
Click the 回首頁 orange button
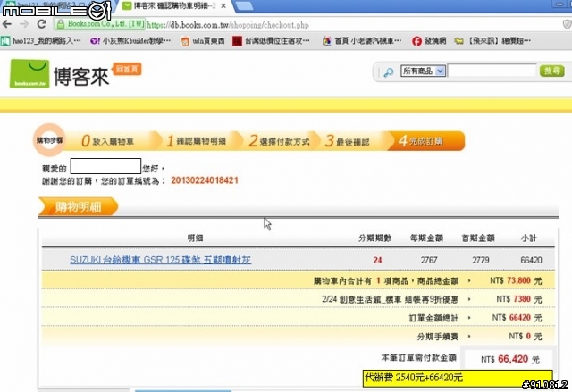[x=127, y=70]
